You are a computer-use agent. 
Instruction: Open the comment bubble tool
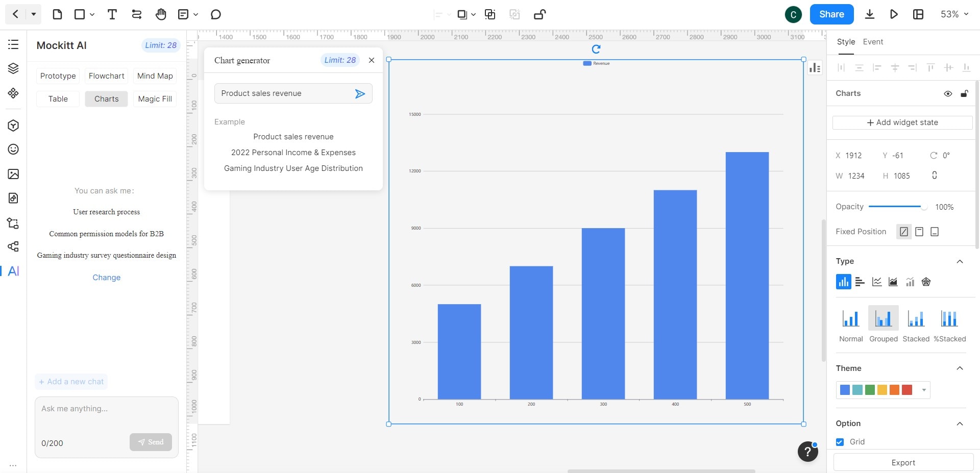pos(216,14)
